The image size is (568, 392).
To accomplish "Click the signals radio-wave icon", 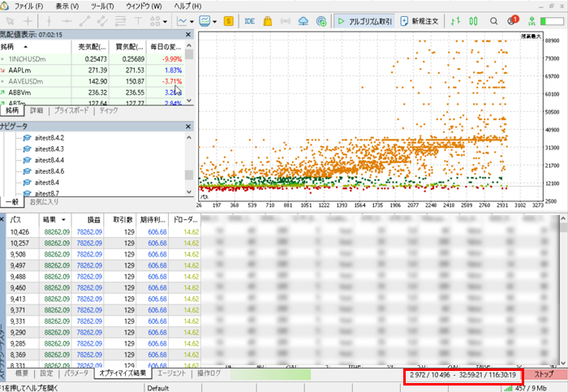I will click(x=286, y=20).
